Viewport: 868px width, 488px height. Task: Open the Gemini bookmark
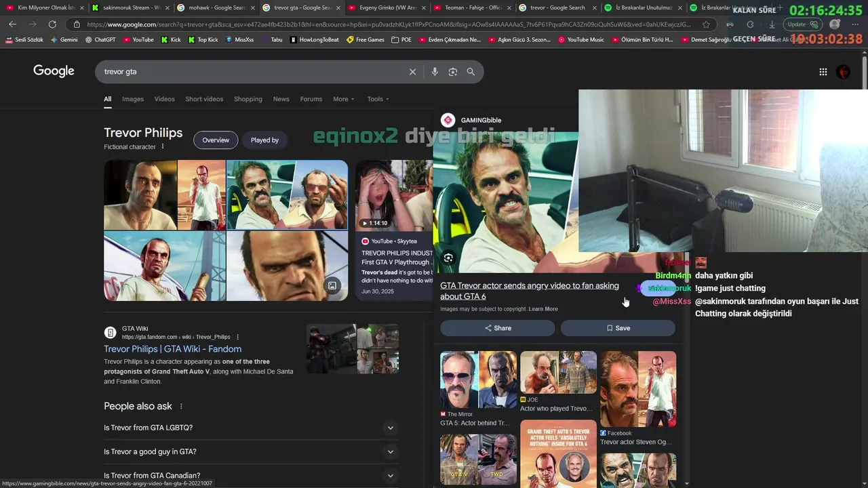64,40
